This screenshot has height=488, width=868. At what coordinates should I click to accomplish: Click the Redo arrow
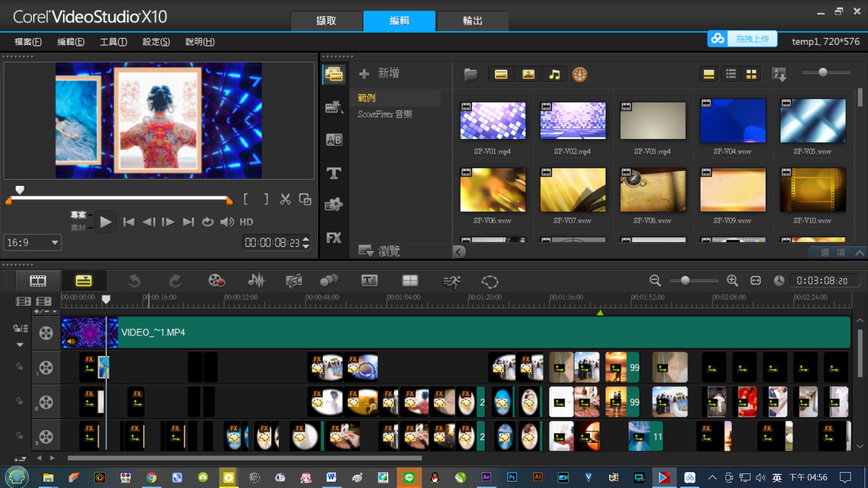(x=175, y=281)
